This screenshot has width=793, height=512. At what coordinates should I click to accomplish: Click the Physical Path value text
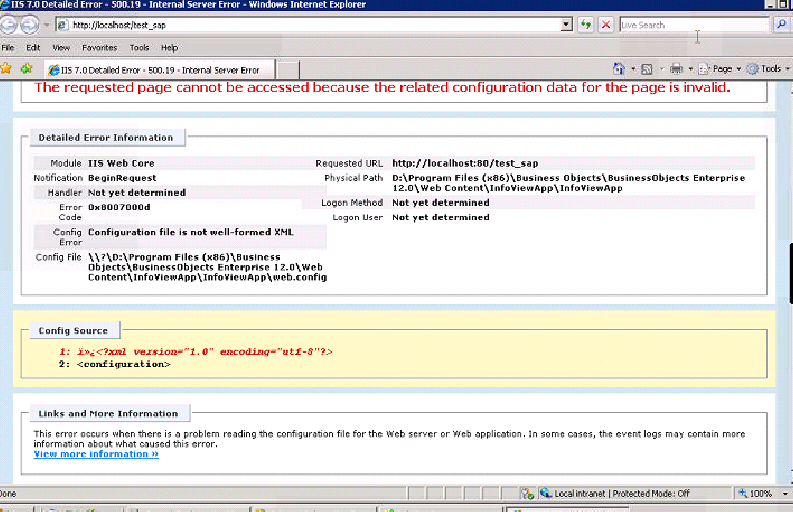click(x=568, y=183)
